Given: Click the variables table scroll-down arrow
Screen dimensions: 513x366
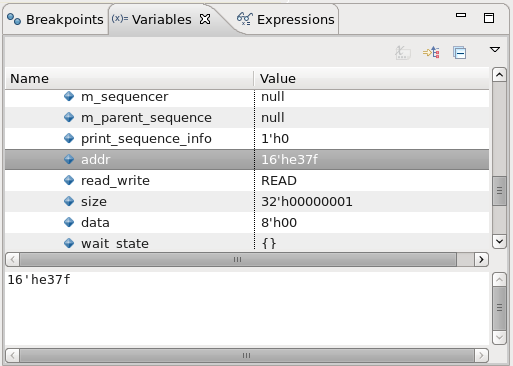Looking at the screenshot, I should 499,241.
